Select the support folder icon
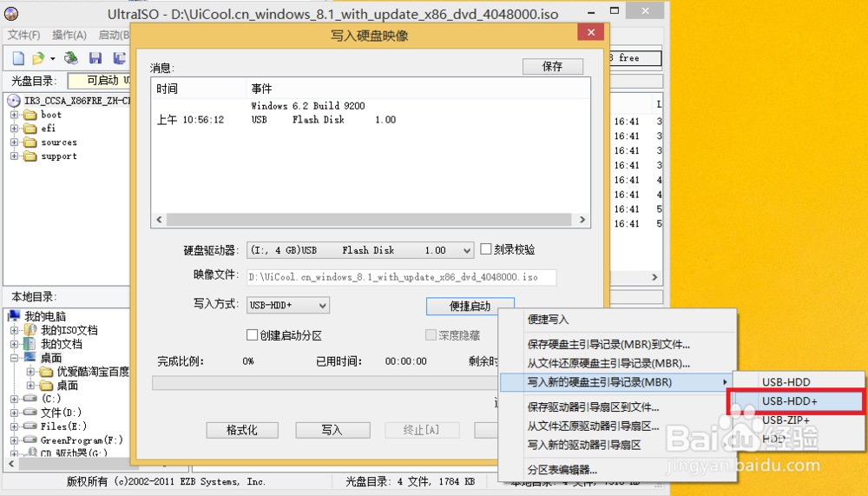The image size is (868, 496). coord(30,156)
